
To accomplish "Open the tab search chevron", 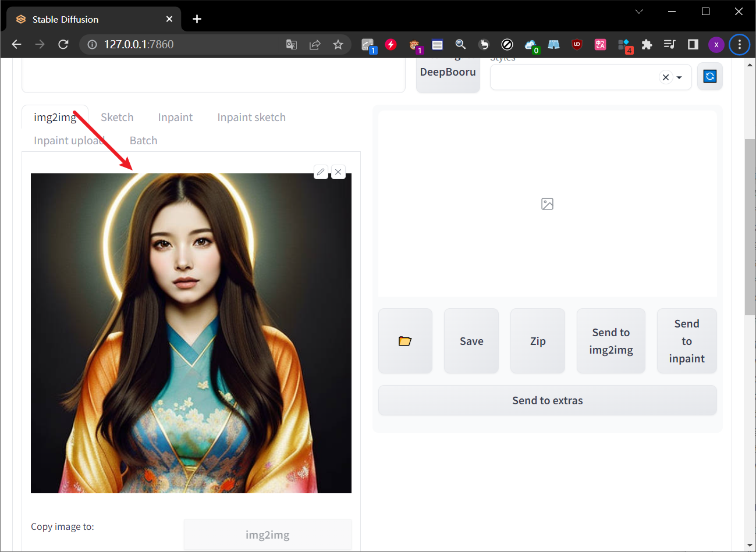I will tap(639, 11).
